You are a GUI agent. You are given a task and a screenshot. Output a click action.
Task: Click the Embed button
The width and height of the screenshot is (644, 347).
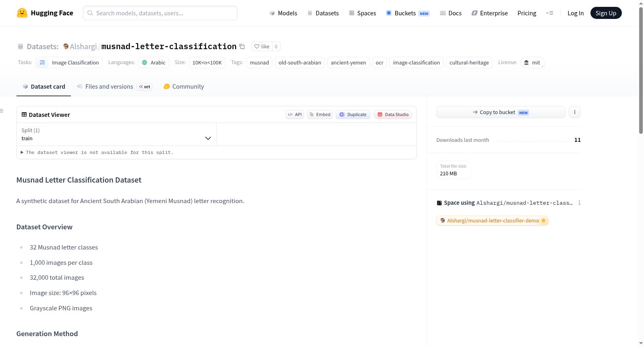(320, 114)
